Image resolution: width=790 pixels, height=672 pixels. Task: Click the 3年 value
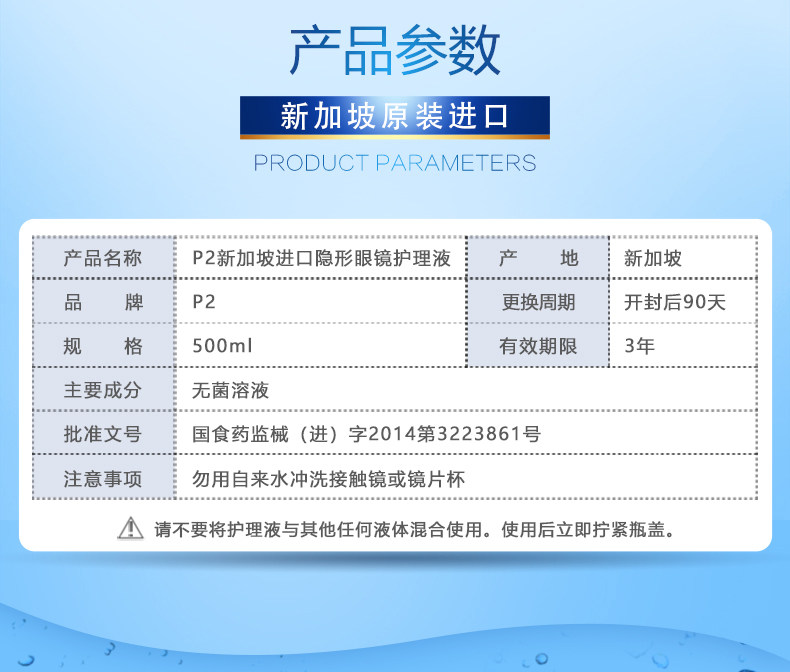639,346
